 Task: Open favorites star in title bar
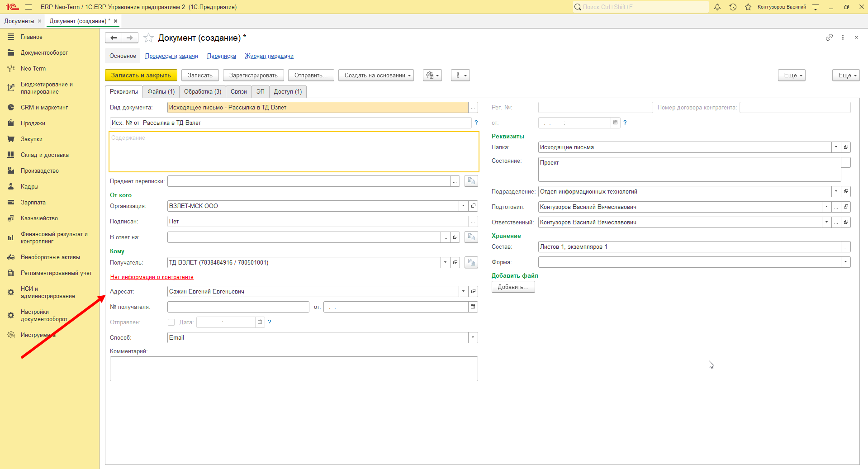tap(748, 7)
